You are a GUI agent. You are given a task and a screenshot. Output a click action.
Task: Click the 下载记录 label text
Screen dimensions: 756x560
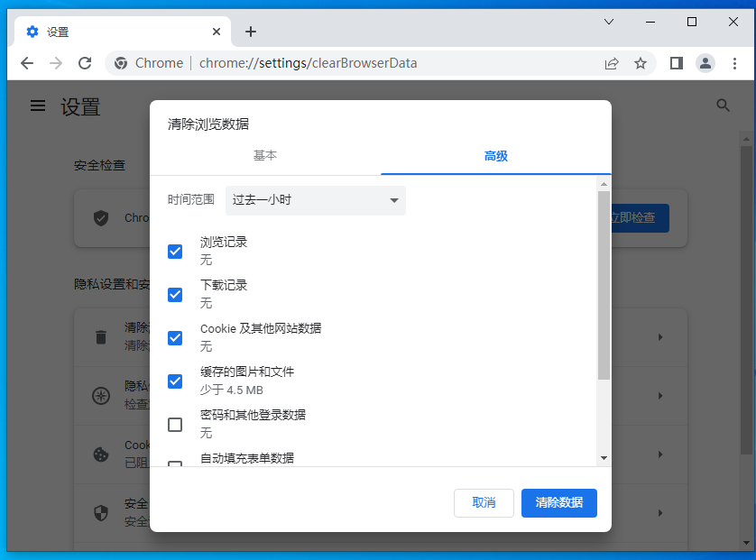click(x=224, y=285)
